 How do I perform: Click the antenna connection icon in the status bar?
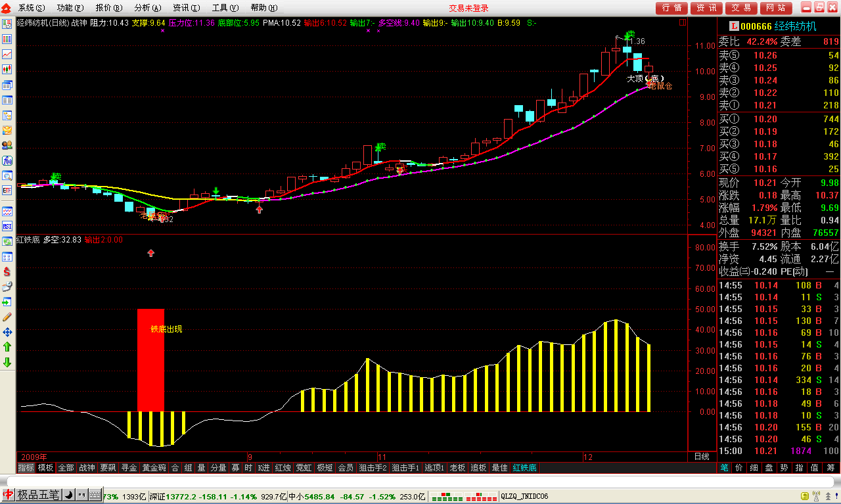[817, 497]
